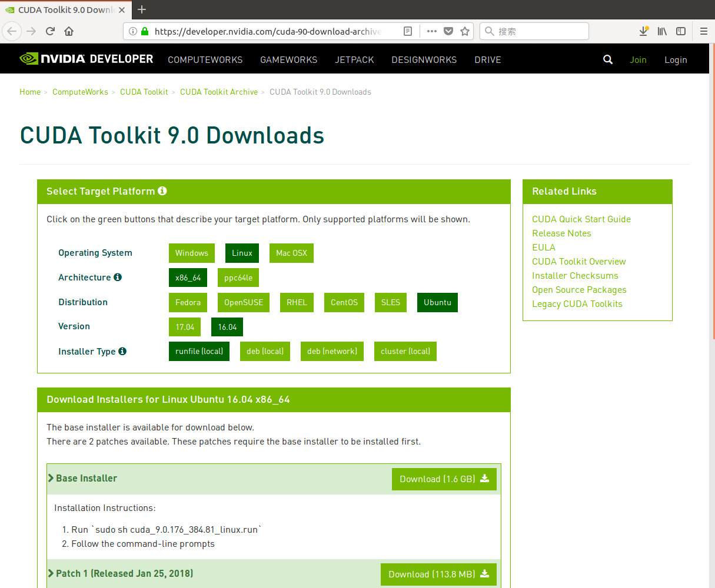Choose cluster (local) installer type
Viewport: 715px width, 588px height.
405,351
